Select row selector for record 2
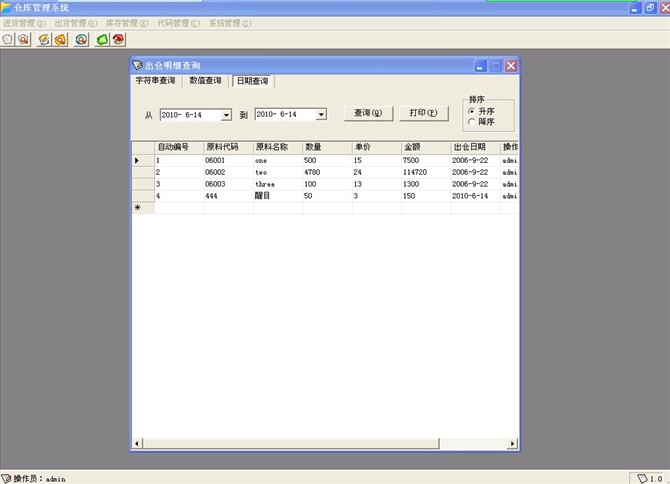 coord(143,173)
